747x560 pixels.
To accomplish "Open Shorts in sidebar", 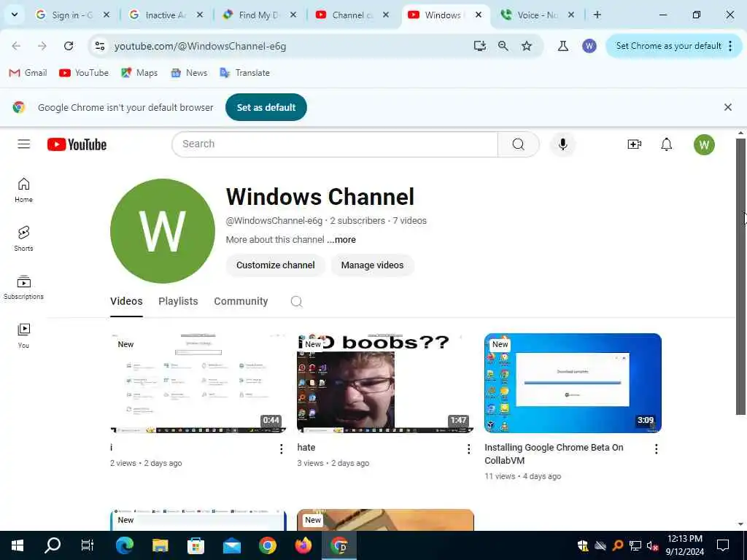I will tap(24, 238).
